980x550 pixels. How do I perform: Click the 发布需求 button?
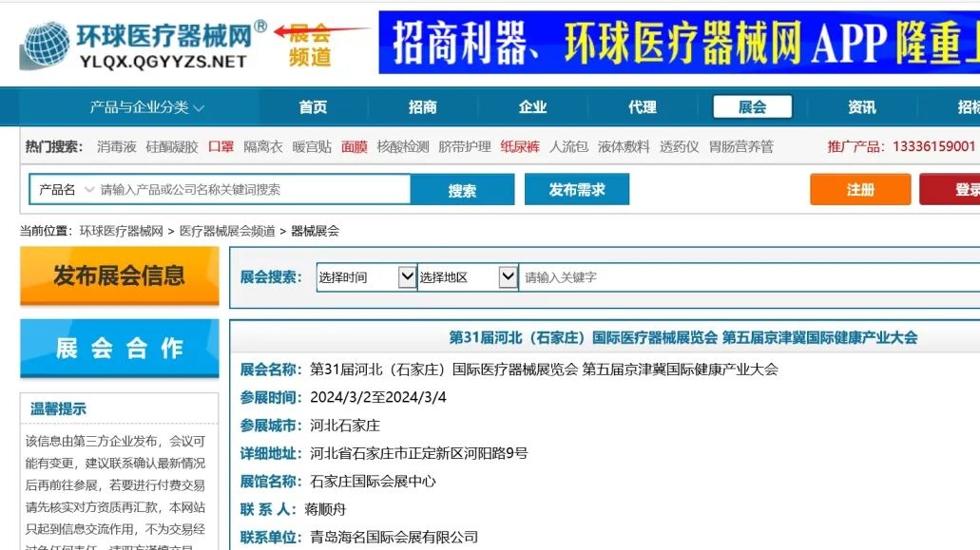tap(576, 190)
